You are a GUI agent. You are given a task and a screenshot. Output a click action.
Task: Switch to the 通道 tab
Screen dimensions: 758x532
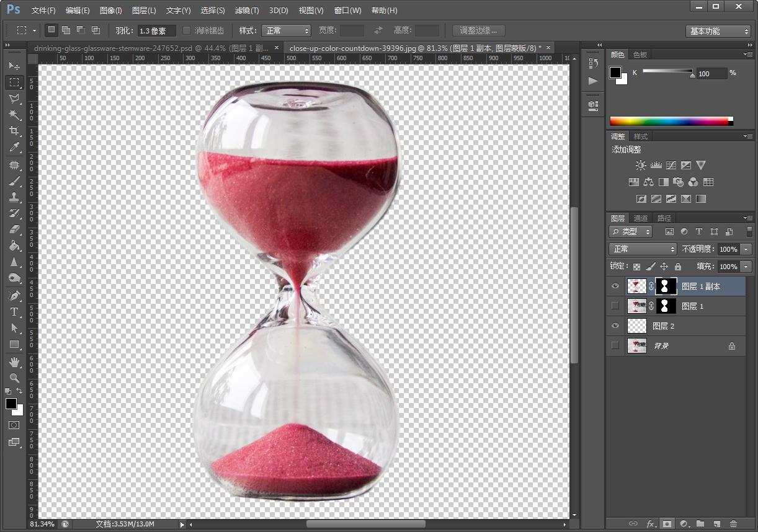click(x=640, y=218)
